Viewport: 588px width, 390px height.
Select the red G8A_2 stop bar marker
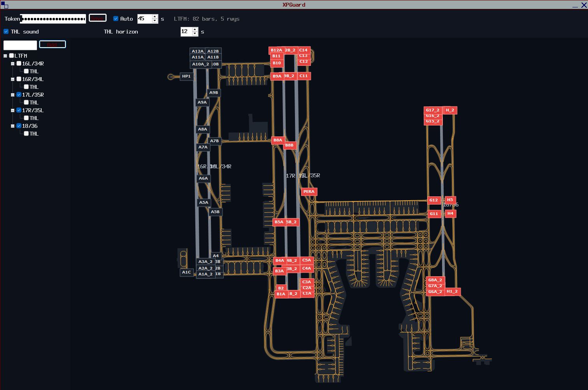click(435, 280)
